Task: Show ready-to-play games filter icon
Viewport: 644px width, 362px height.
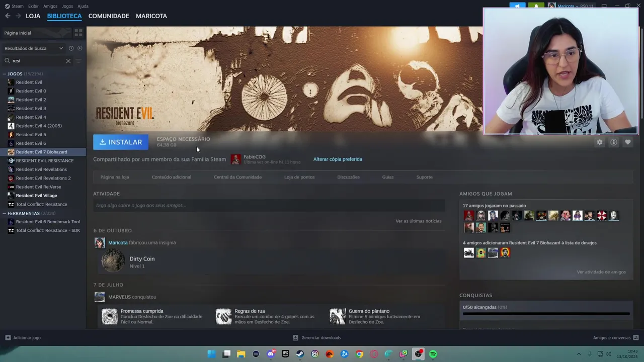Action: [x=79, y=48]
